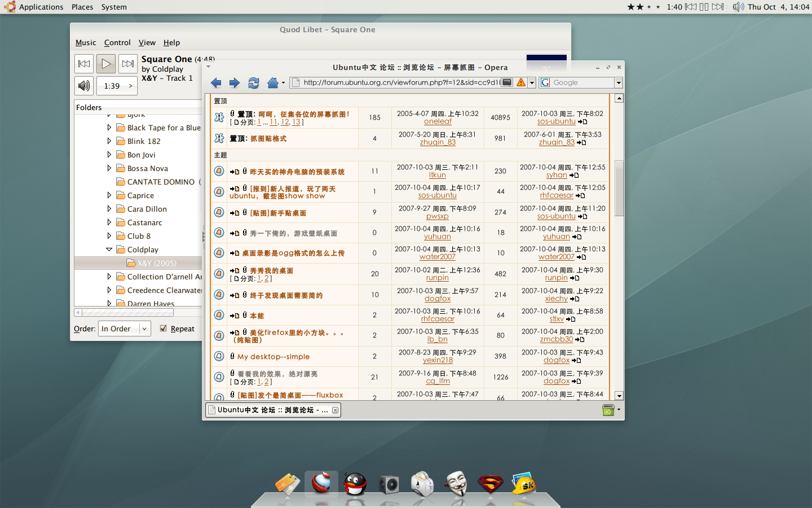Click Quod Libet previous track button
Image resolution: width=812 pixels, height=508 pixels.
[84, 64]
